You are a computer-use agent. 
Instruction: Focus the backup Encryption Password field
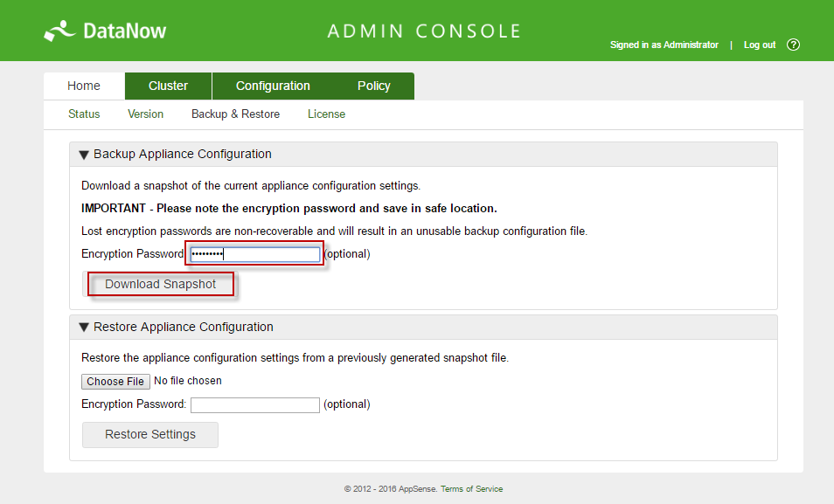(255, 254)
